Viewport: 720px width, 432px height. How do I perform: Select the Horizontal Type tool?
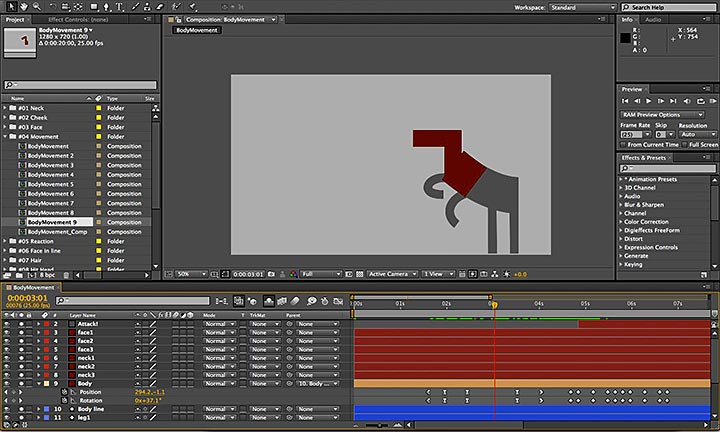(119, 6)
